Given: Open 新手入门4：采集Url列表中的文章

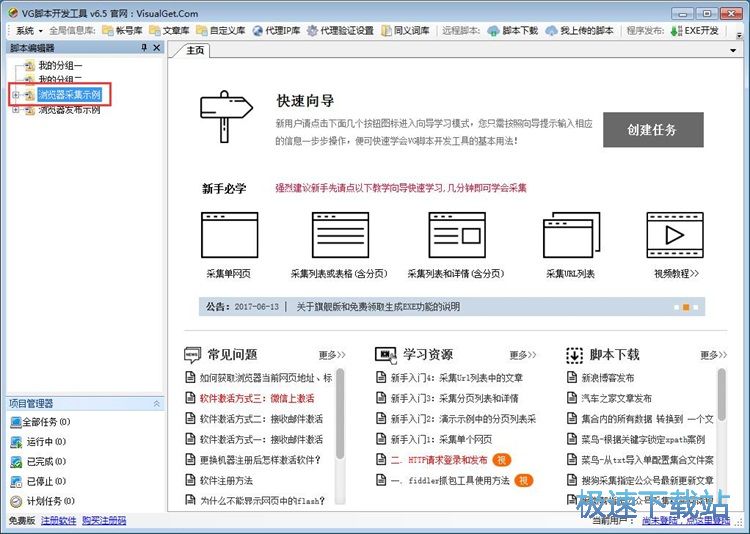Looking at the screenshot, I should (x=457, y=378).
